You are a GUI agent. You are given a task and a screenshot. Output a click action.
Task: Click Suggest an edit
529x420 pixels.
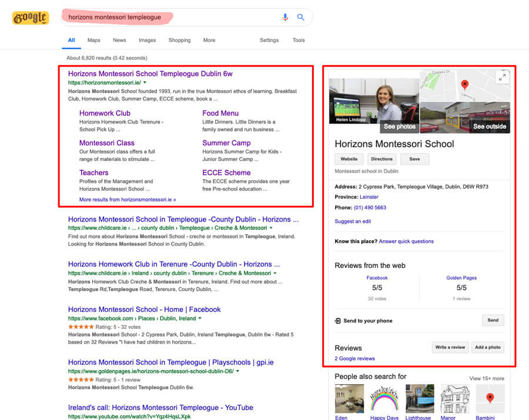point(353,221)
